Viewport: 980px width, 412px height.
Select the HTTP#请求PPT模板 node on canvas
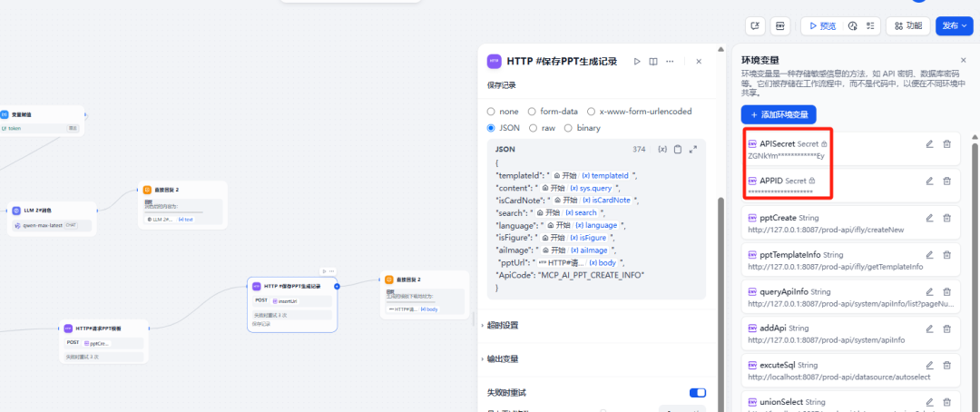tap(103, 341)
